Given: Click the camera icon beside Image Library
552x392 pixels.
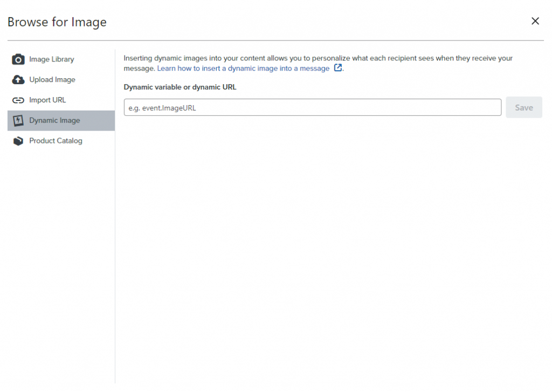Looking at the screenshot, I should 19,59.
